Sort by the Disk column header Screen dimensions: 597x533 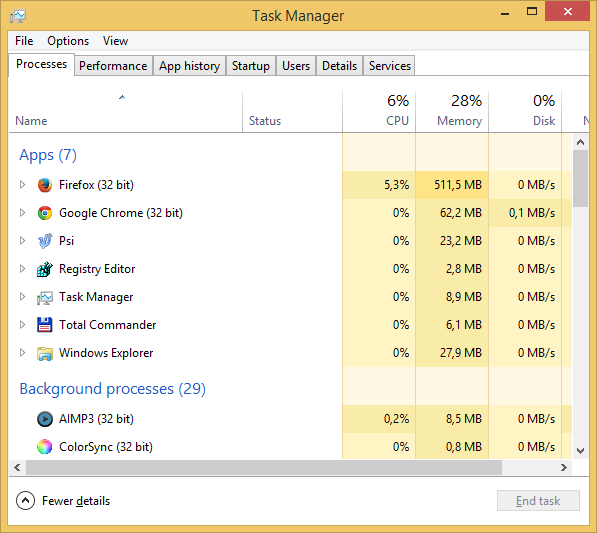coord(525,112)
